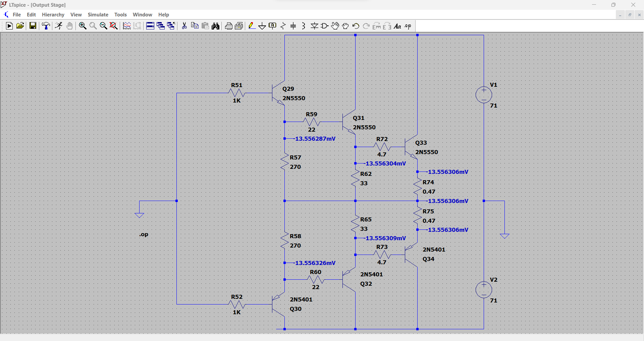Click the Rotate toolbar icon
This screenshot has height=341, width=644.
pos(377,26)
